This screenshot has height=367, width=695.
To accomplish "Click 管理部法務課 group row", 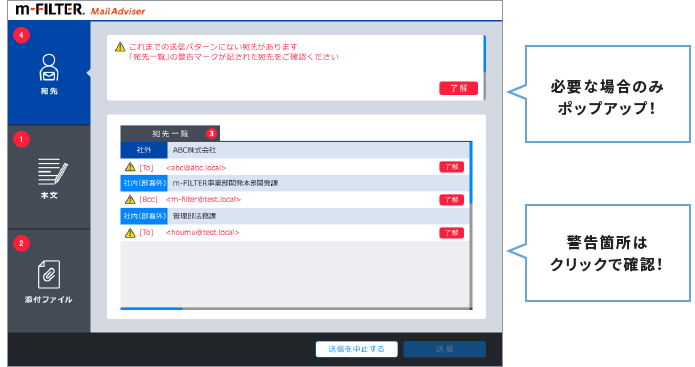I will pyautogui.click(x=295, y=216).
